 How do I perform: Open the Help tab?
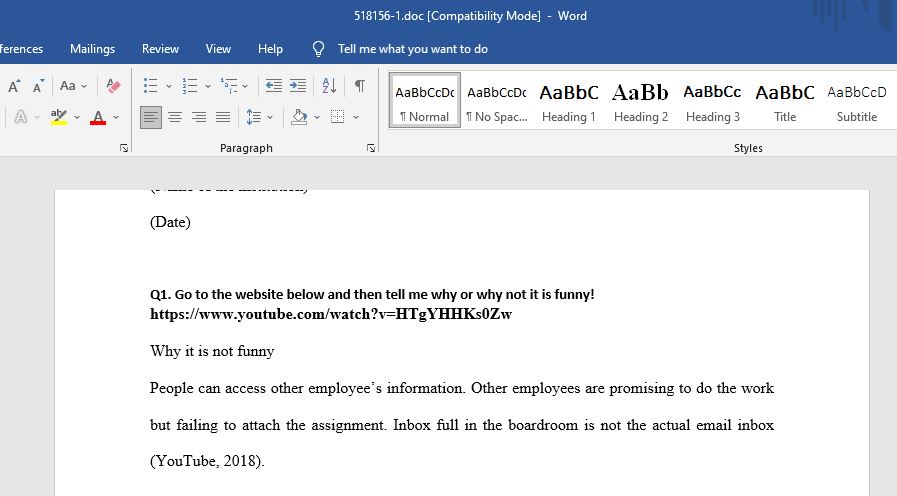point(270,49)
